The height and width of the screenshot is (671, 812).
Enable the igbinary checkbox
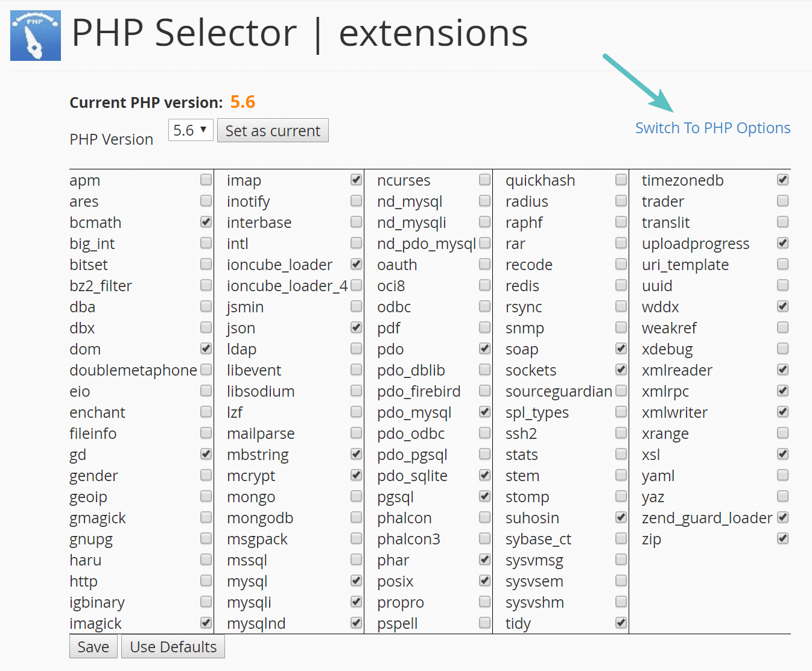pos(206,602)
